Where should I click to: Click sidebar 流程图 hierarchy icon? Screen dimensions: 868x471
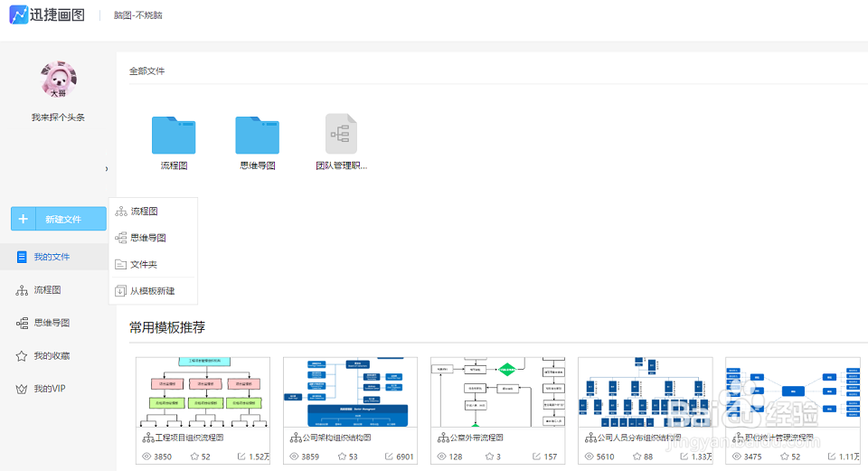pyautogui.click(x=22, y=290)
